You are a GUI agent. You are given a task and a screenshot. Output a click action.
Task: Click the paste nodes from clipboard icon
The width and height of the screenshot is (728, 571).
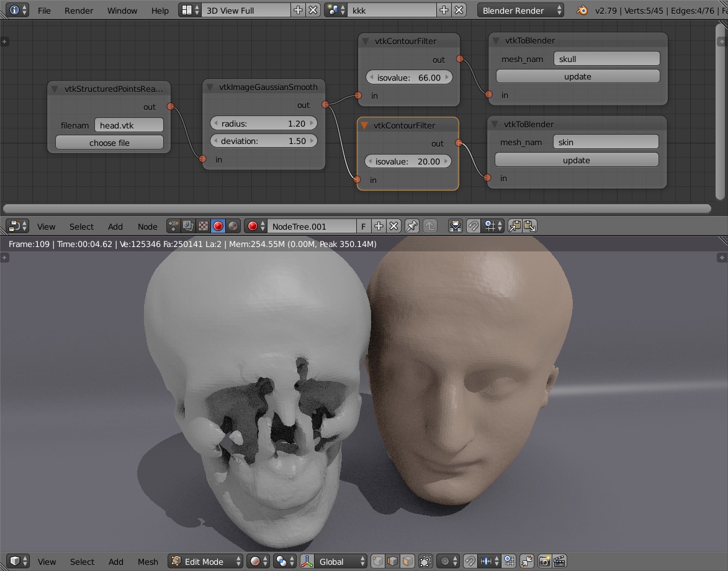click(529, 227)
